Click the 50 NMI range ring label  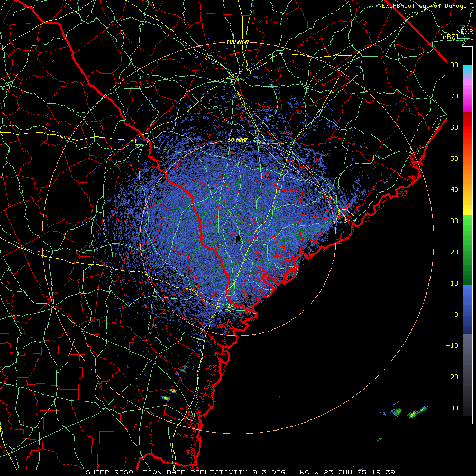[x=237, y=140]
